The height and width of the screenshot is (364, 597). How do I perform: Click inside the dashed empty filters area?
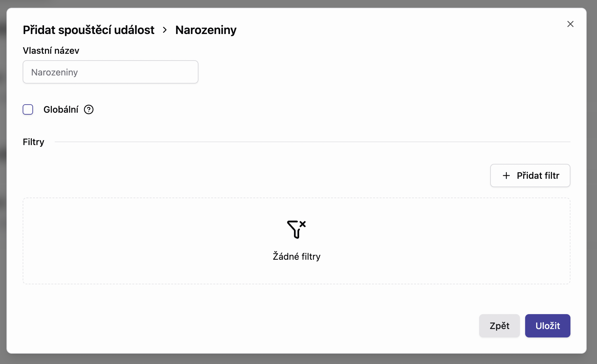point(130,241)
